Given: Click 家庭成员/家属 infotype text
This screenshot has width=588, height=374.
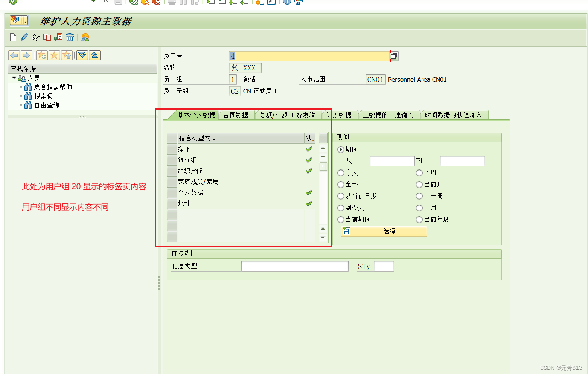Looking at the screenshot, I should (198, 182).
